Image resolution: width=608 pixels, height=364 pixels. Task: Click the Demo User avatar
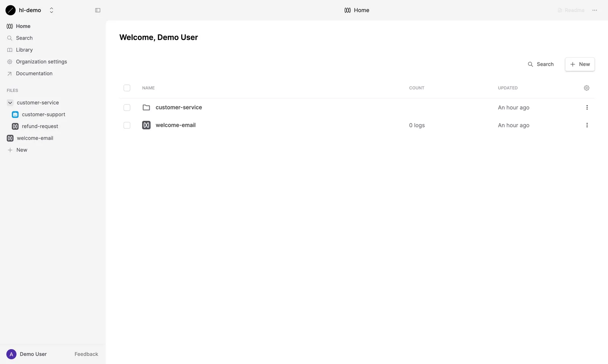click(x=11, y=354)
